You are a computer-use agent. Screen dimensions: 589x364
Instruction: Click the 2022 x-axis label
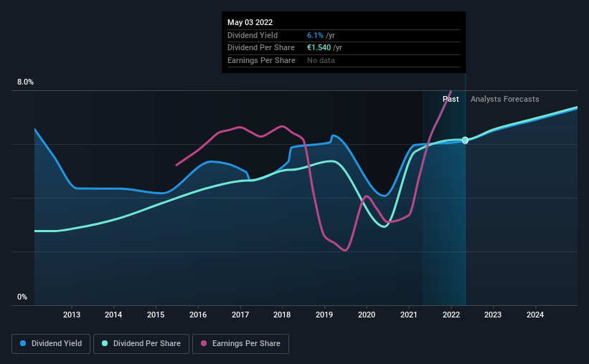(x=451, y=315)
